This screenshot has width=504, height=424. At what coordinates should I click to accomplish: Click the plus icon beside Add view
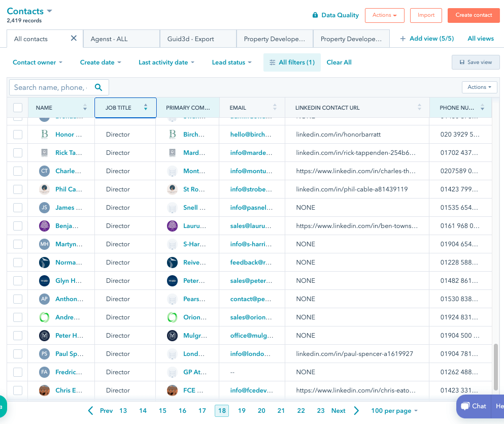point(402,39)
